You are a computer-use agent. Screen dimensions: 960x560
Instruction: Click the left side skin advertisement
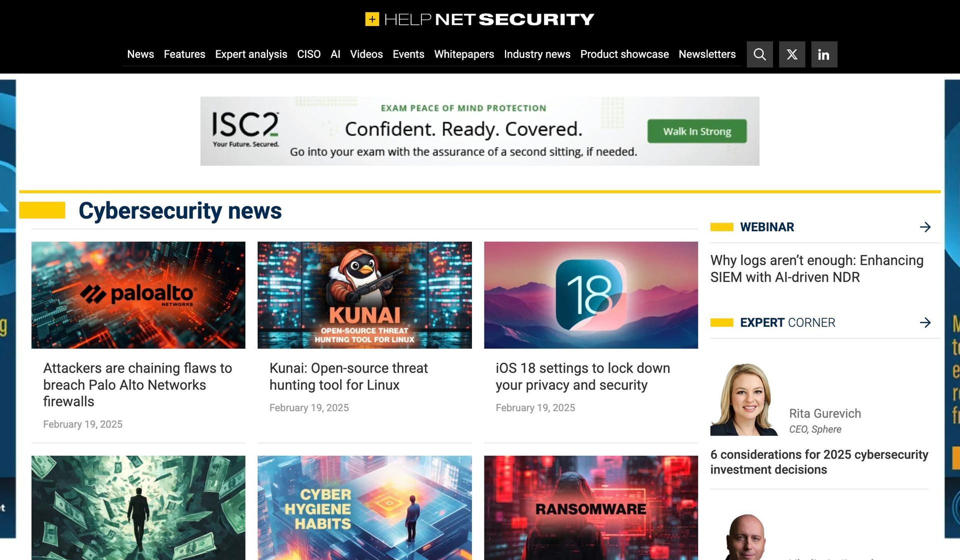tap(7, 309)
